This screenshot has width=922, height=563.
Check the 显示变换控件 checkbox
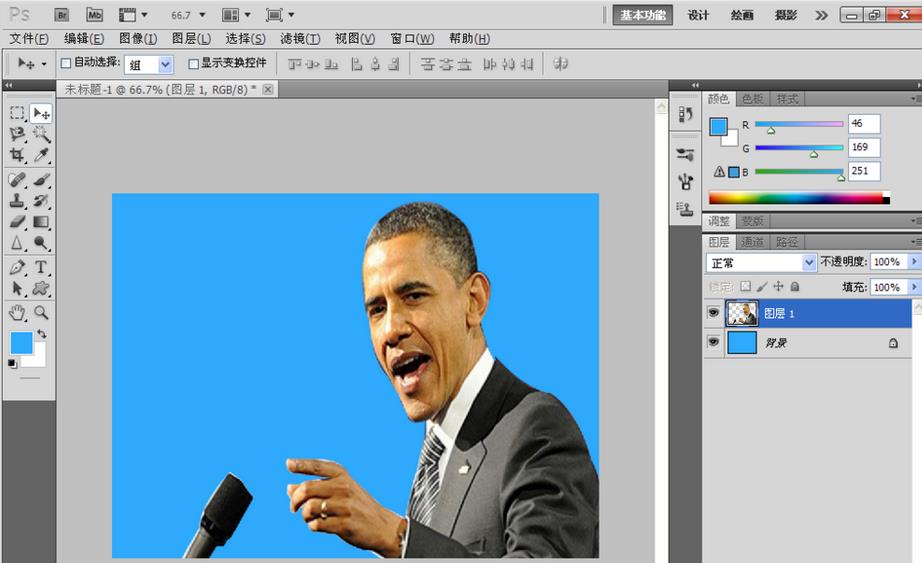click(x=193, y=63)
